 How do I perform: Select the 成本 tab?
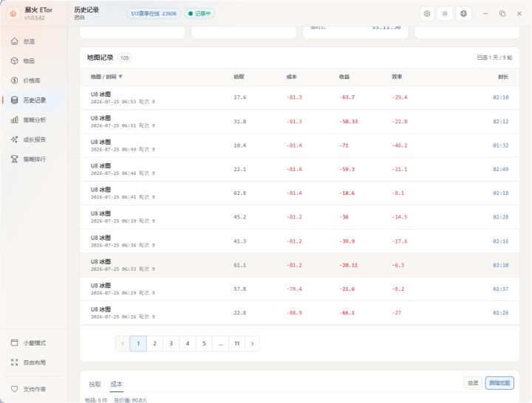117,384
